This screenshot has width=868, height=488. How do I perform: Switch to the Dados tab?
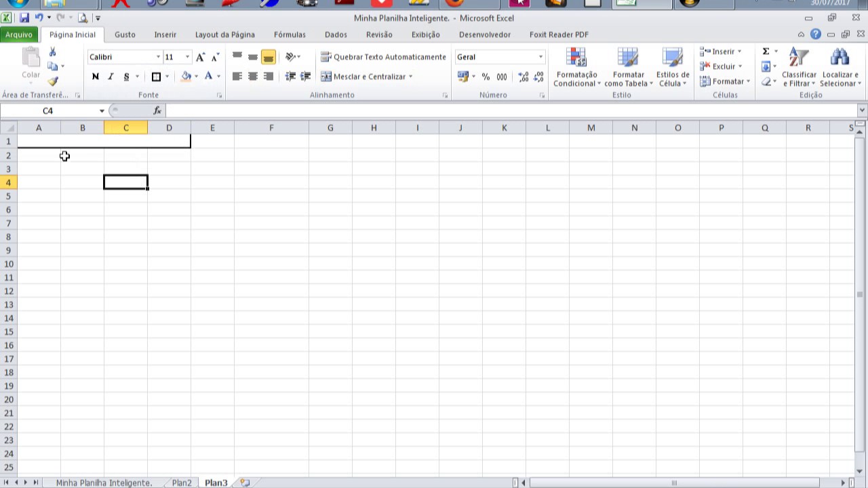click(336, 35)
